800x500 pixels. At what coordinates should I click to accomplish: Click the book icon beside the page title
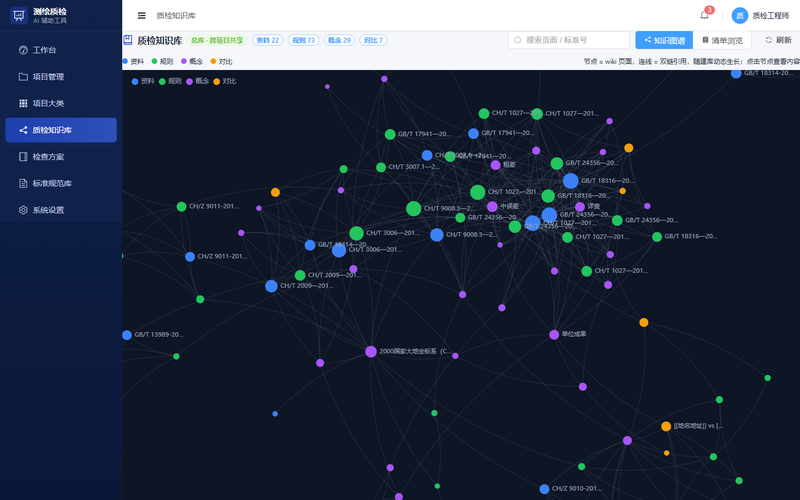pyautogui.click(x=128, y=40)
